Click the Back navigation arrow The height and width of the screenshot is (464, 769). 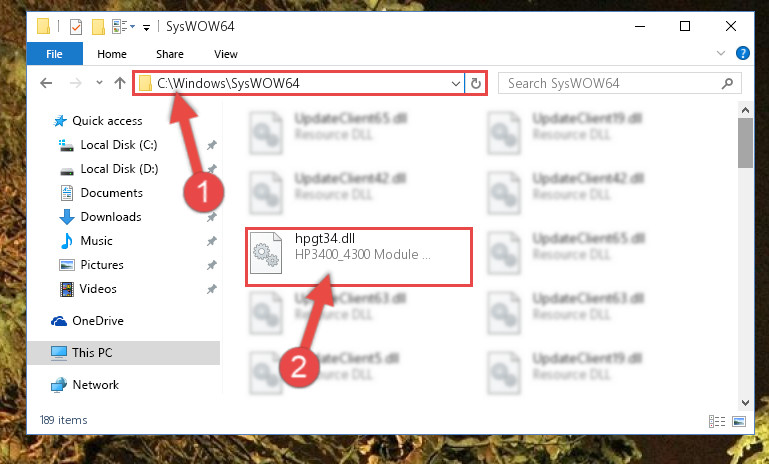(x=46, y=83)
